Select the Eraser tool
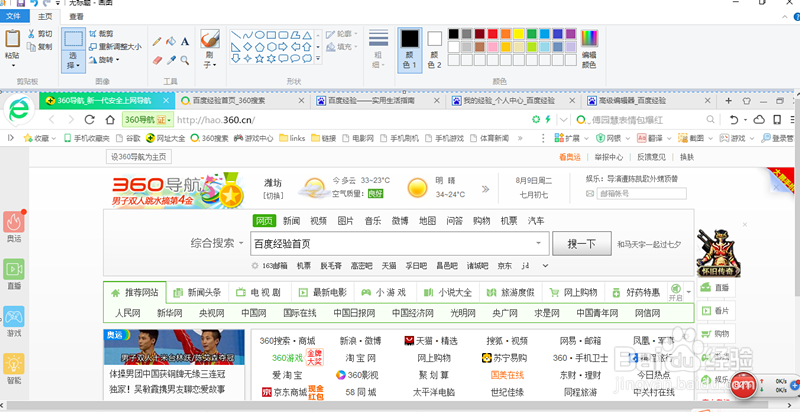 (157, 60)
